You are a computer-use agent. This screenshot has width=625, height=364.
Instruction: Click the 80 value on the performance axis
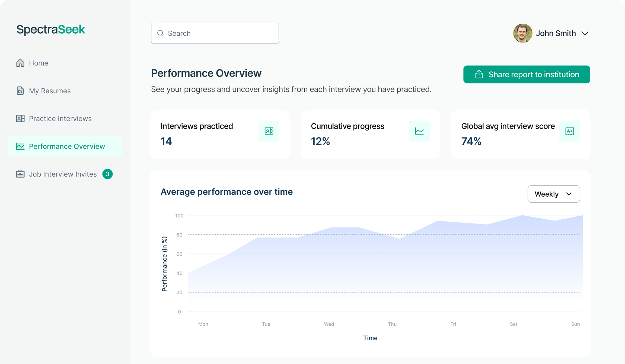179,235
